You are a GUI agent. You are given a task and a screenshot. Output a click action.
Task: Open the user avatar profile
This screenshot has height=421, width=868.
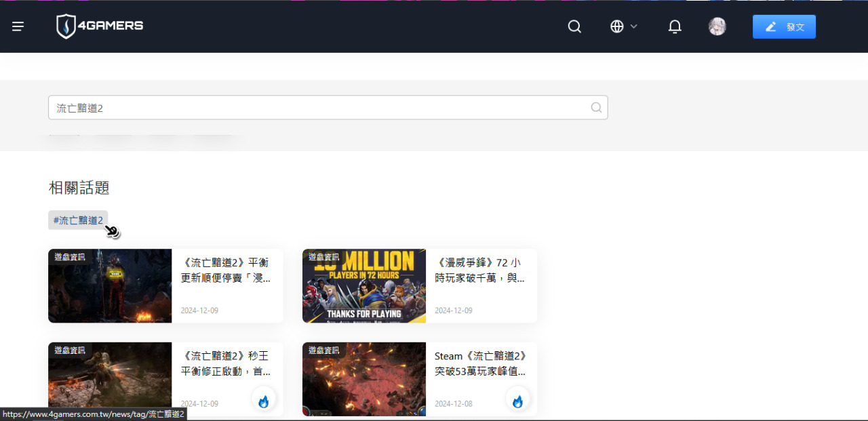tap(717, 26)
